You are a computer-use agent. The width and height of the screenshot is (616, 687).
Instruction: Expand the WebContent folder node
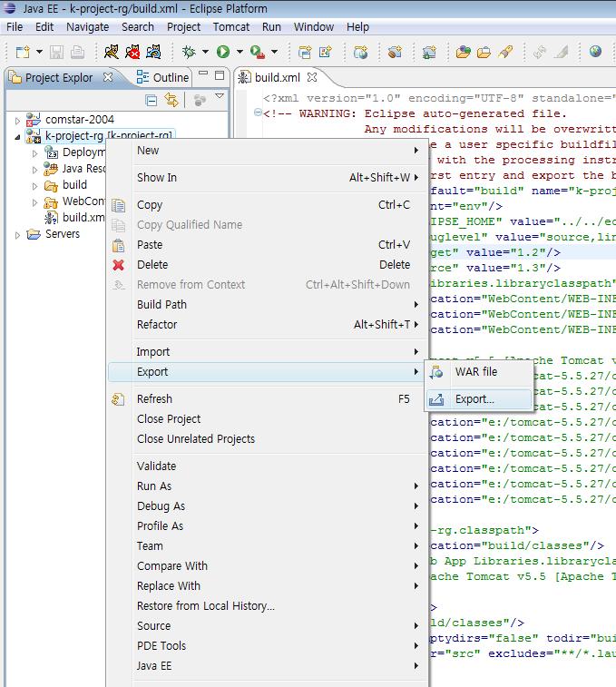tap(35, 202)
